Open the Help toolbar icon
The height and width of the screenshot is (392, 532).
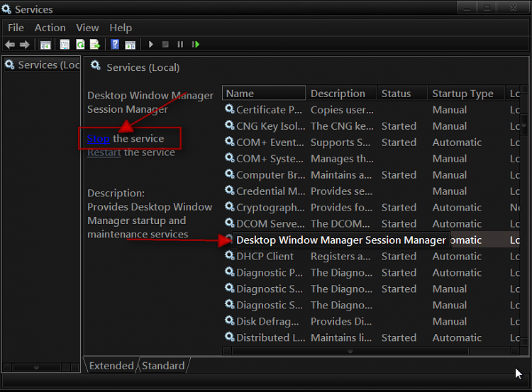tap(115, 45)
